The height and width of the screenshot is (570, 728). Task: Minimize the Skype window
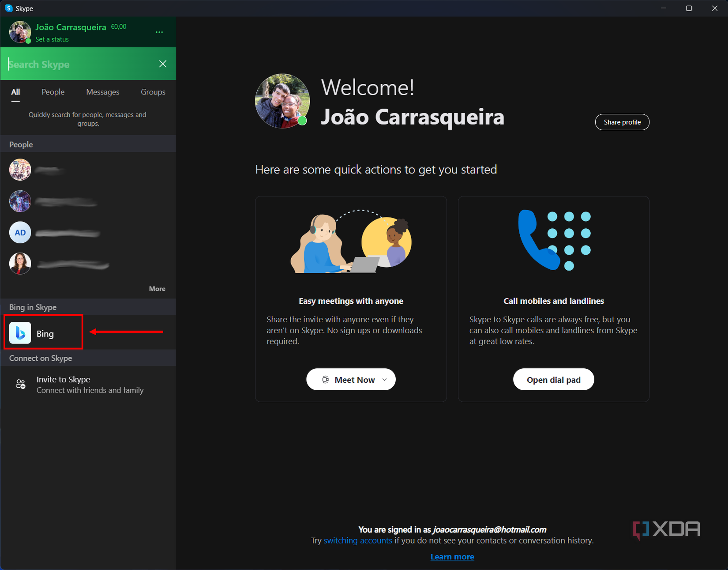tap(664, 8)
